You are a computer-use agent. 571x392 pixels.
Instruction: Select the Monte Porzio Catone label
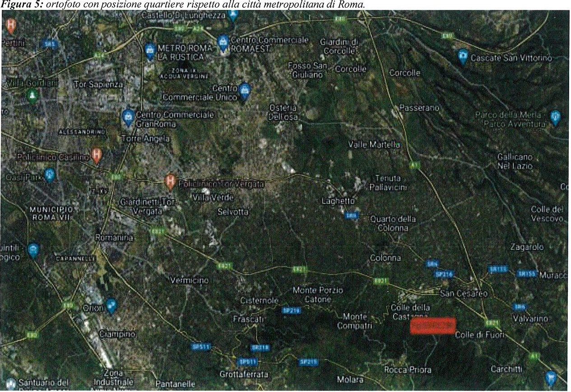click(x=318, y=295)
